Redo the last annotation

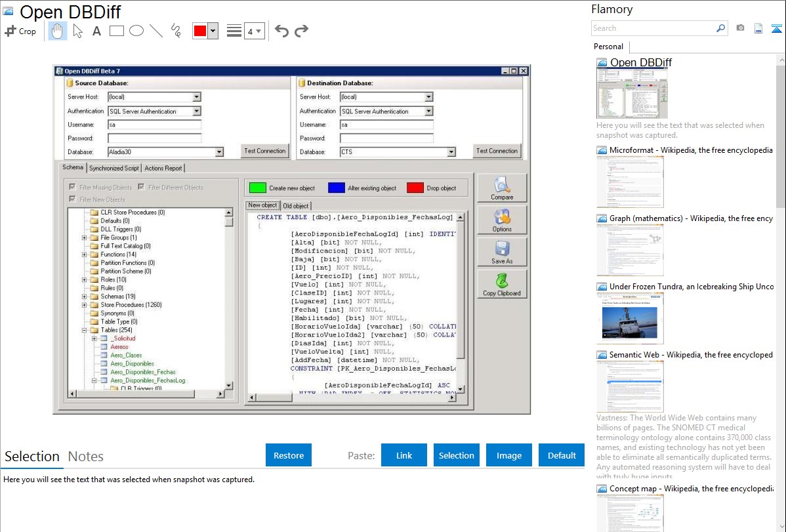pos(301,31)
